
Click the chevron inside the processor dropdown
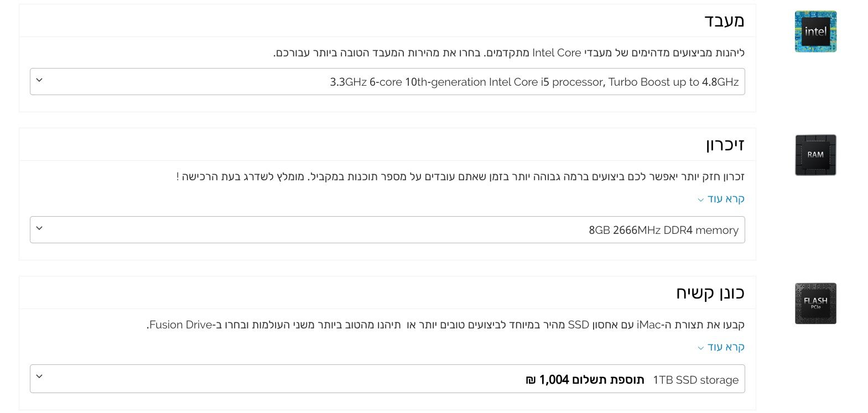[x=39, y=80]
